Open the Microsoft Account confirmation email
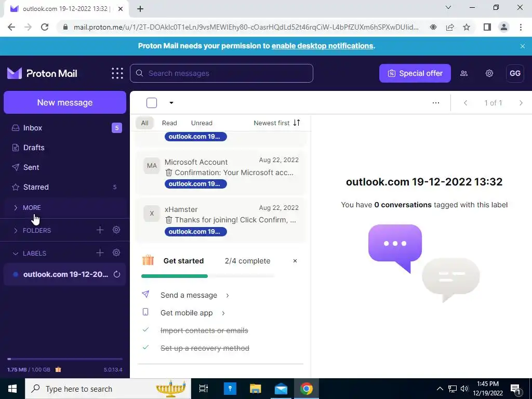The width and height of the screenshot is (532, 399). tap(220, 173)
